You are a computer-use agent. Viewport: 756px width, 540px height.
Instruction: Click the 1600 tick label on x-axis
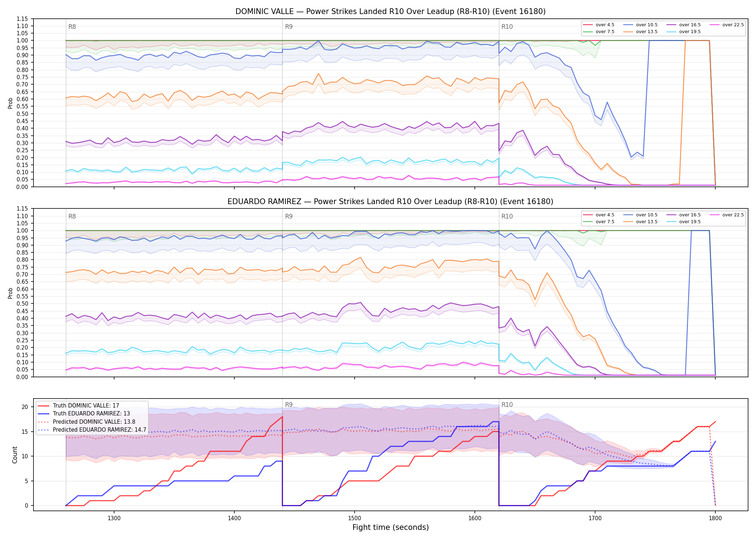point(475,518)
